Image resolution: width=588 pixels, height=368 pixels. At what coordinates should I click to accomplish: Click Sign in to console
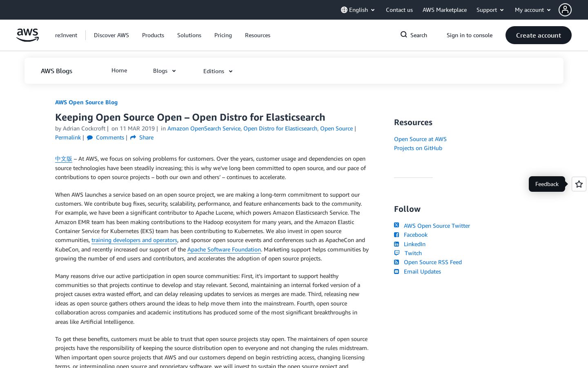coord(470,35)
